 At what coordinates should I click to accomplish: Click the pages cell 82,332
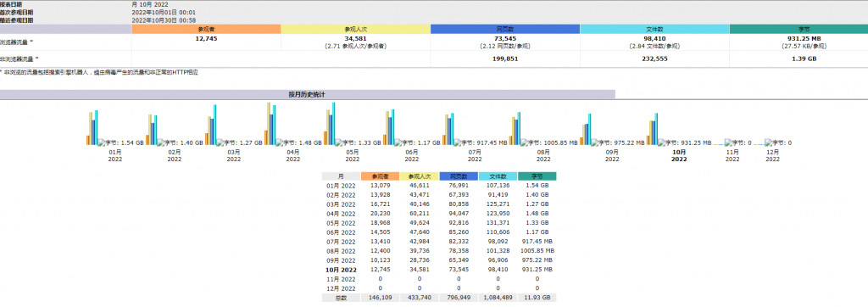click(x=459, y=242)
